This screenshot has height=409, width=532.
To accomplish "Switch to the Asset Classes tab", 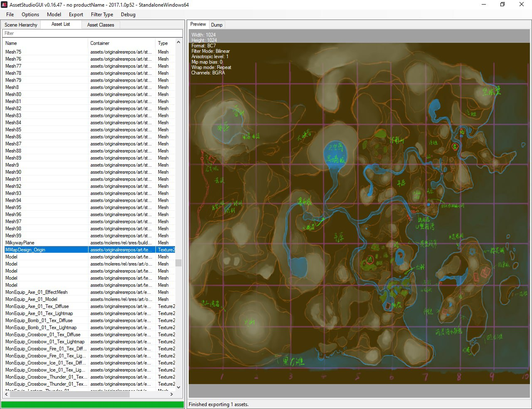I will [x=101, y=25].
